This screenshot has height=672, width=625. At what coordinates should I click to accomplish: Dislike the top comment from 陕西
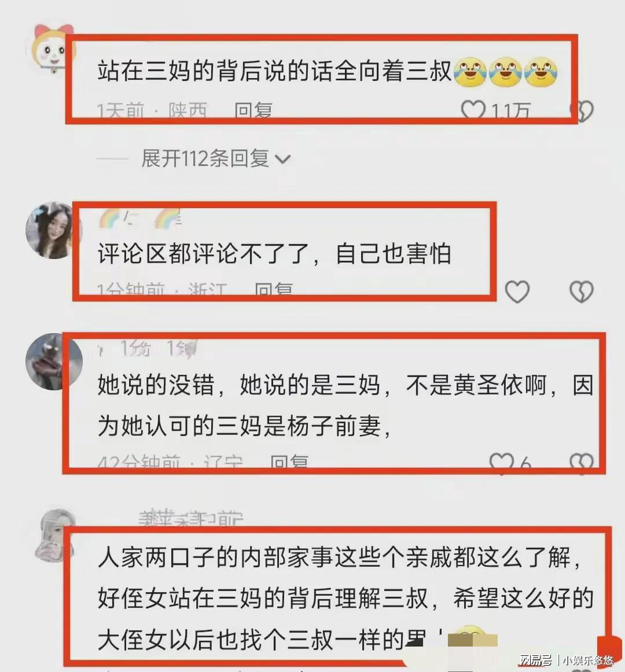[x=582, y=110]
